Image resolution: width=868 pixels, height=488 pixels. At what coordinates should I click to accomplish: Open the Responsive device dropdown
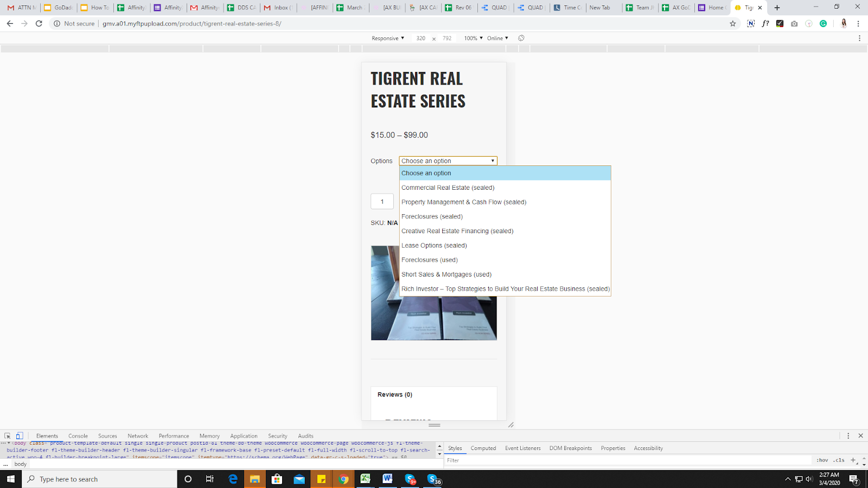[388, 38]
